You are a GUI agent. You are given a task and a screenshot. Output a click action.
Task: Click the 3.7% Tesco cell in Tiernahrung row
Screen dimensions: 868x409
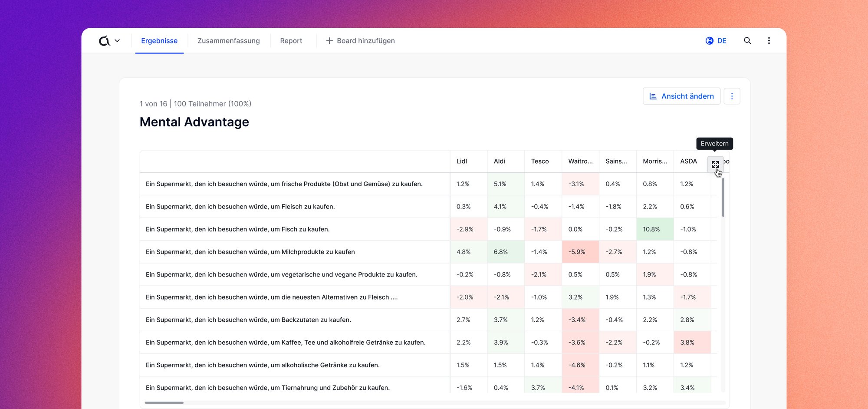(x=543, y=385)
